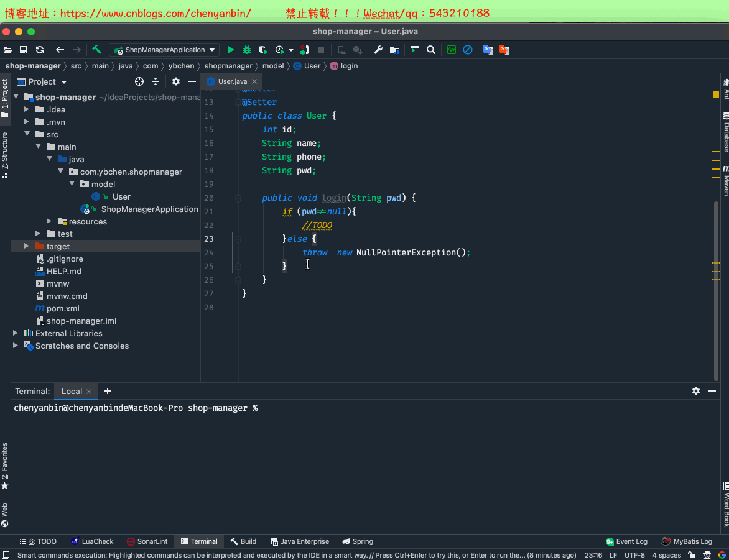Click the Synchronize refresh icon
The image size is (729, 560).
tap(40, 50)
